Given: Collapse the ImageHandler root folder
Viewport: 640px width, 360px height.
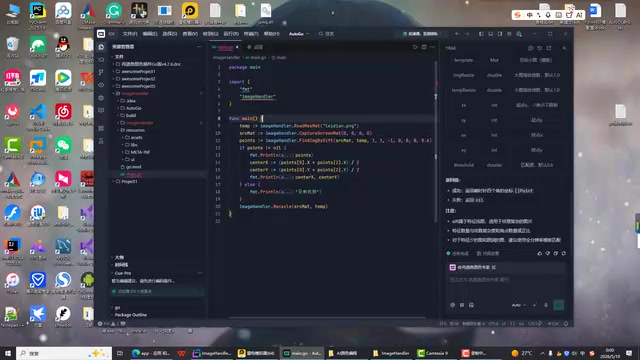Looking at the screenshot, I should [x=135, y=93].
